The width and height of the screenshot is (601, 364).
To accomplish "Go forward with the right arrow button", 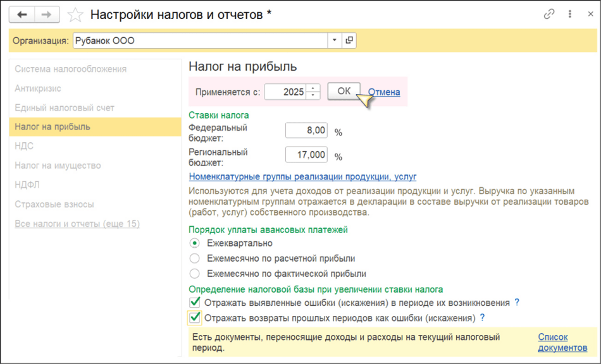I will click(47, 15).
